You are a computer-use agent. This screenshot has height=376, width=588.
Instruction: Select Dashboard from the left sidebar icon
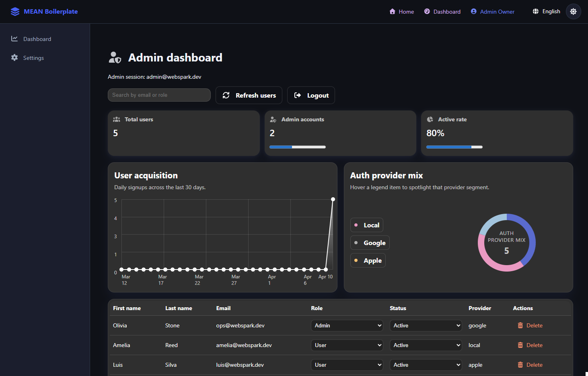[x=14, y=39]
